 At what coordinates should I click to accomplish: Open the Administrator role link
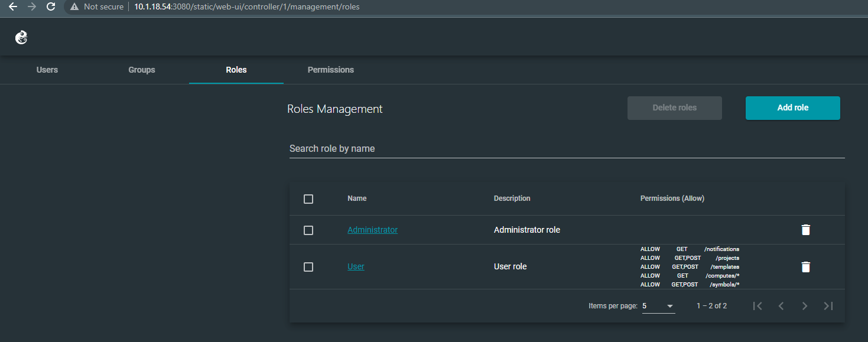[x=372, y=229]
